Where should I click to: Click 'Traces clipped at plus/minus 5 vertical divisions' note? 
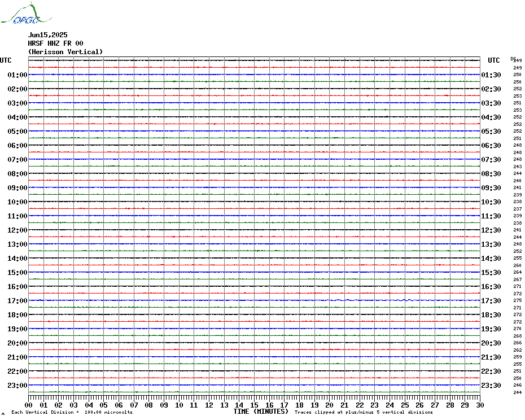pyautogui.click(x=364, y=412)
